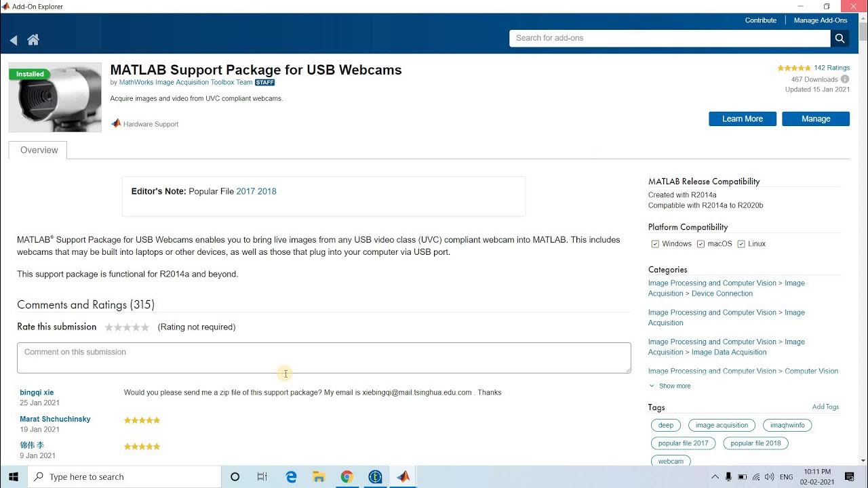Viewport: 868px width, 488px height.
Task: Open Image Data Acquisition category link
Action: (729, 352)
